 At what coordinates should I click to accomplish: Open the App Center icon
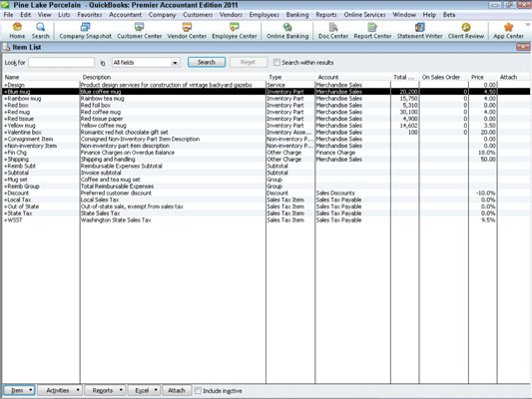tap(508, 27)
